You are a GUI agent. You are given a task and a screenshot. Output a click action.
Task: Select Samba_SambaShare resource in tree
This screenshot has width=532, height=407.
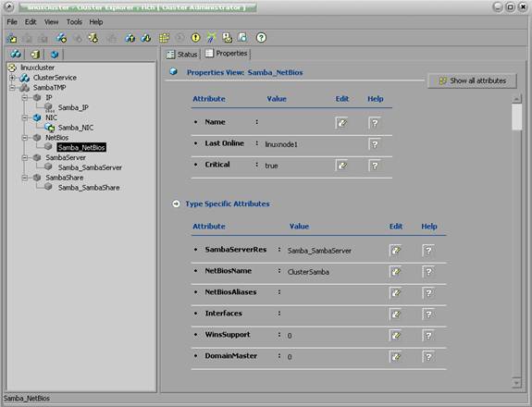(x=89, y=188)
